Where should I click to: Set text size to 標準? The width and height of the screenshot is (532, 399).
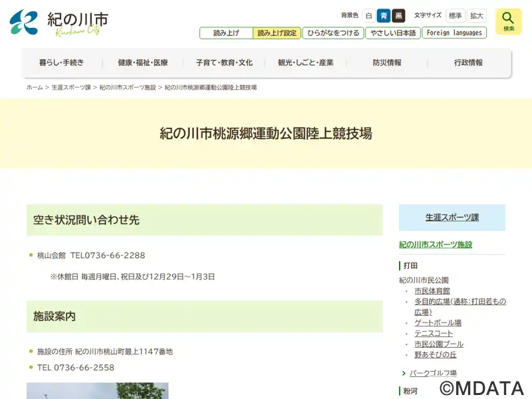point(455,16)
